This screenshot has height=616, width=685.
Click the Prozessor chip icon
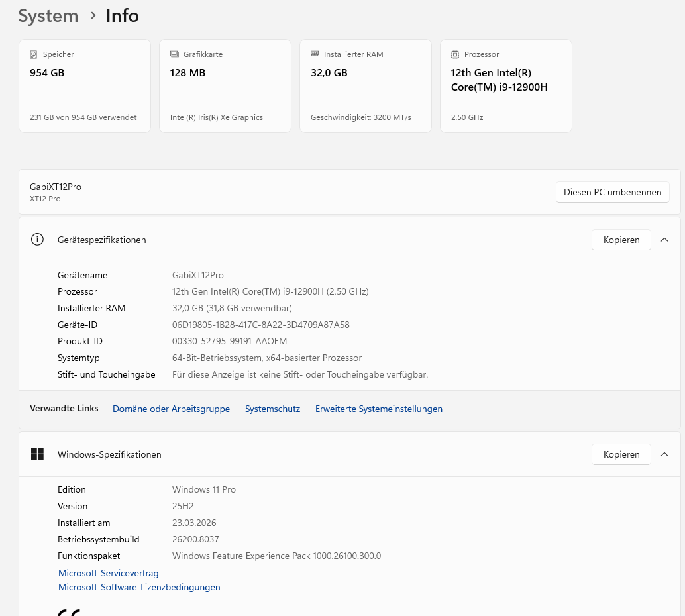[x=455, y=54]
